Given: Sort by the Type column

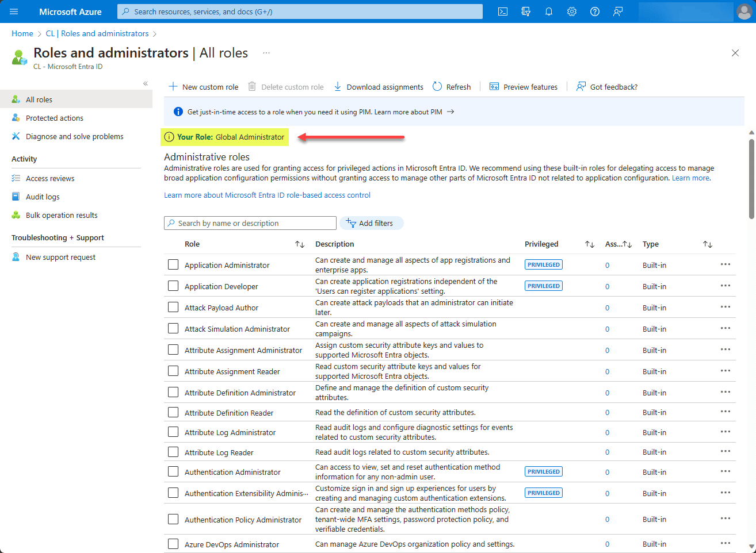Looking at the screenshot, I should click(x=708, y=244).
